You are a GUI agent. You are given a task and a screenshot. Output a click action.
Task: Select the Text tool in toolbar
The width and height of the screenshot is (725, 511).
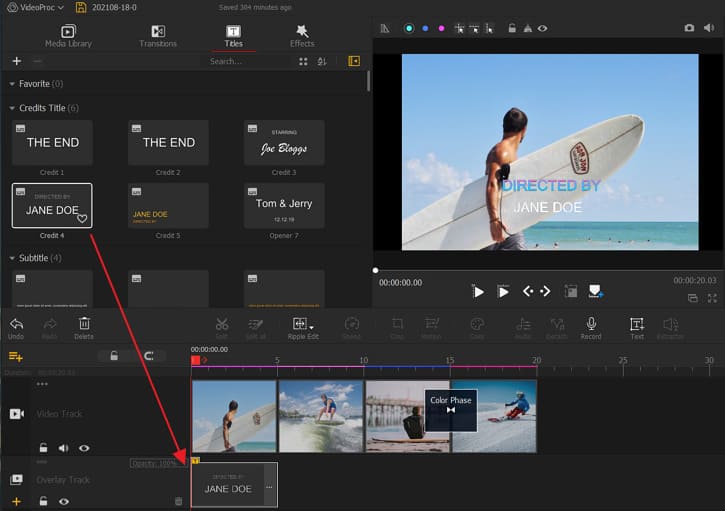pyautogui.click(x=636, y=324)
